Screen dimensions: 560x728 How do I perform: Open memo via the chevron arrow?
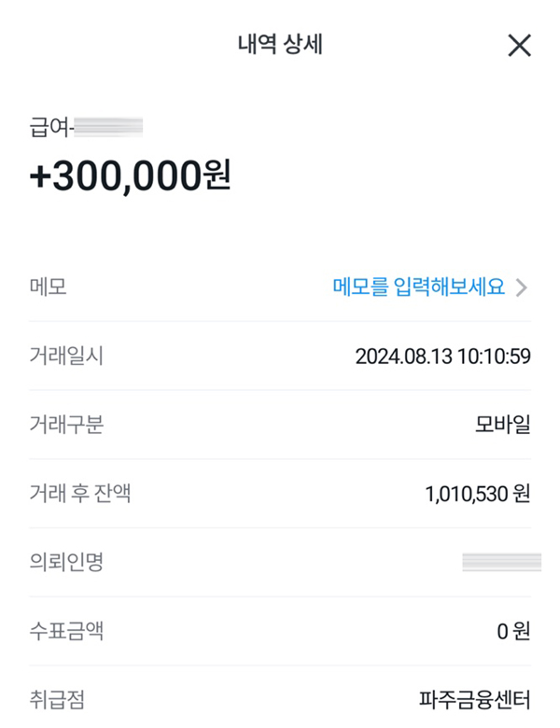click(522, 287)
